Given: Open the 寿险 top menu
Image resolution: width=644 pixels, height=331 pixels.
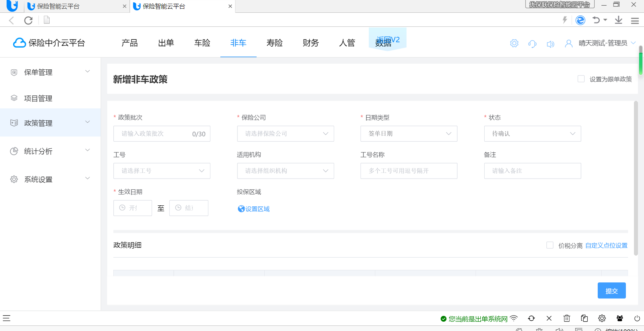Looking at the screenshot, I should point(275,43).
